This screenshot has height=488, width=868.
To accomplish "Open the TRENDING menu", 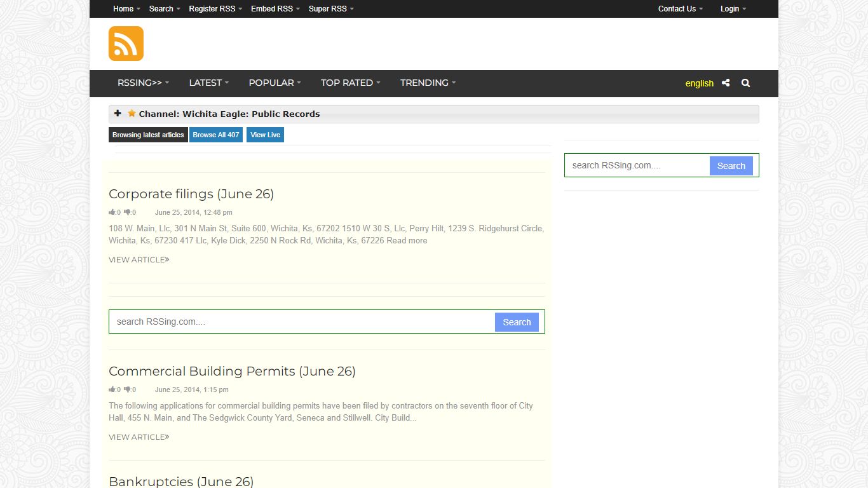I will 428,83.
